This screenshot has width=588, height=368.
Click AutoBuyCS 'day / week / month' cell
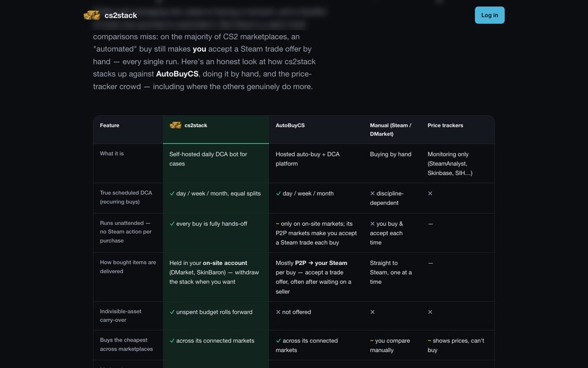pyautogui.click(x=305, y=193)
